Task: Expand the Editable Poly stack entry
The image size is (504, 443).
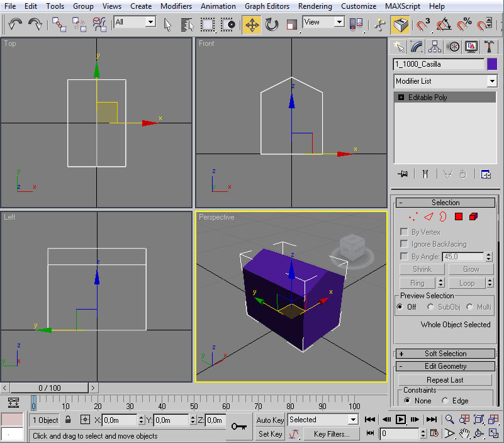Action: [x=401, y=98]
